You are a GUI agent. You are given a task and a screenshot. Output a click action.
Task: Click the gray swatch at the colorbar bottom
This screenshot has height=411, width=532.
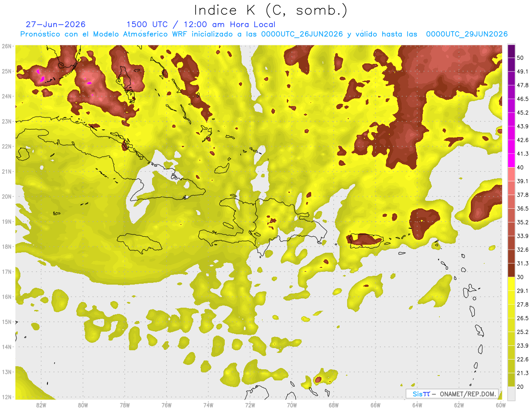coord(511,393)
